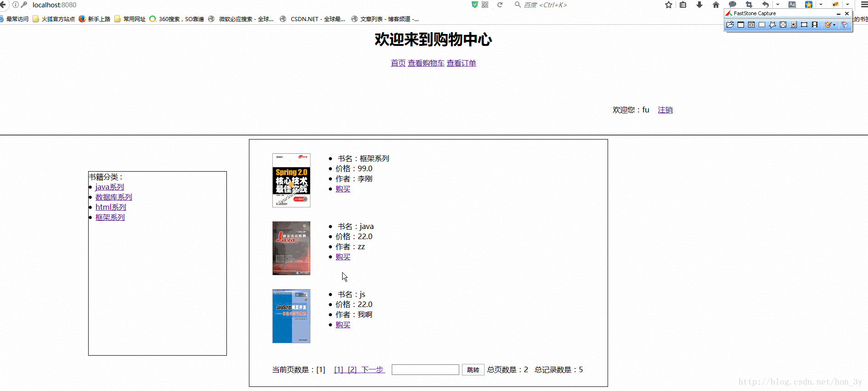This screenshot has height=391, width=868.
Task: Expand dropdown arrow next to undo icon
Action: (778, 5)
